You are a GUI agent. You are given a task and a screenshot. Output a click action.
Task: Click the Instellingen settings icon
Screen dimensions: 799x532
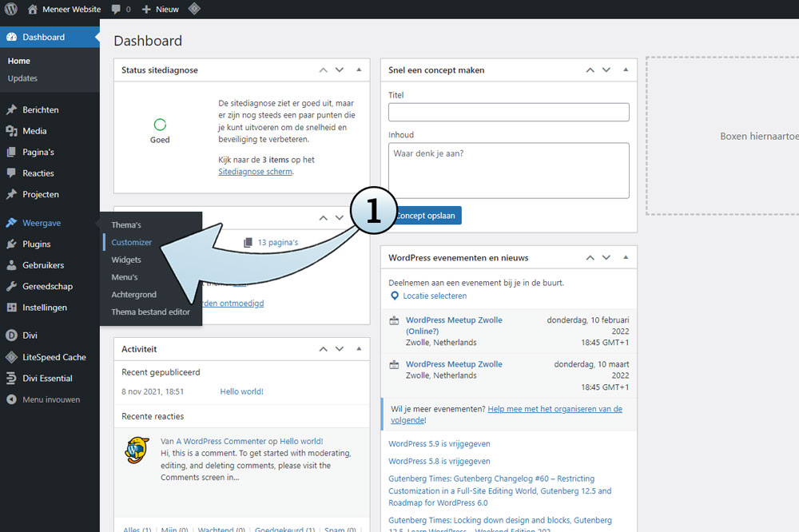(11, 308)
